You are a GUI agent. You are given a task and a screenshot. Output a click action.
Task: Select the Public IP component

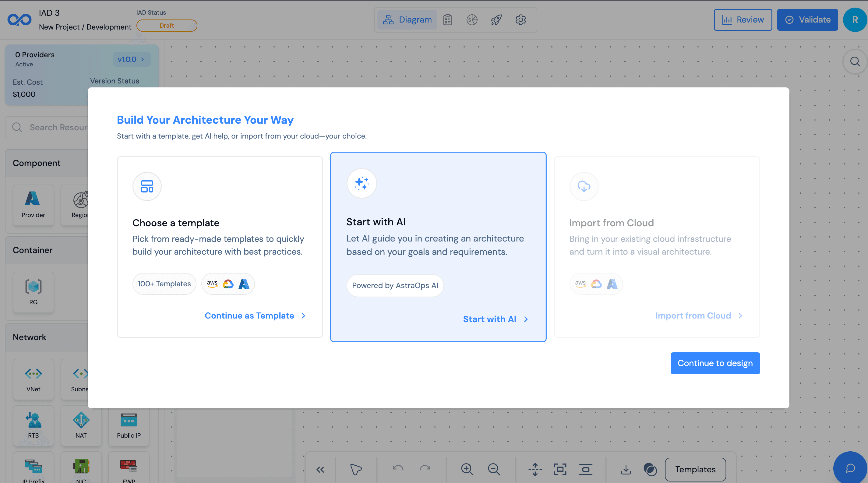pos(129,426)
